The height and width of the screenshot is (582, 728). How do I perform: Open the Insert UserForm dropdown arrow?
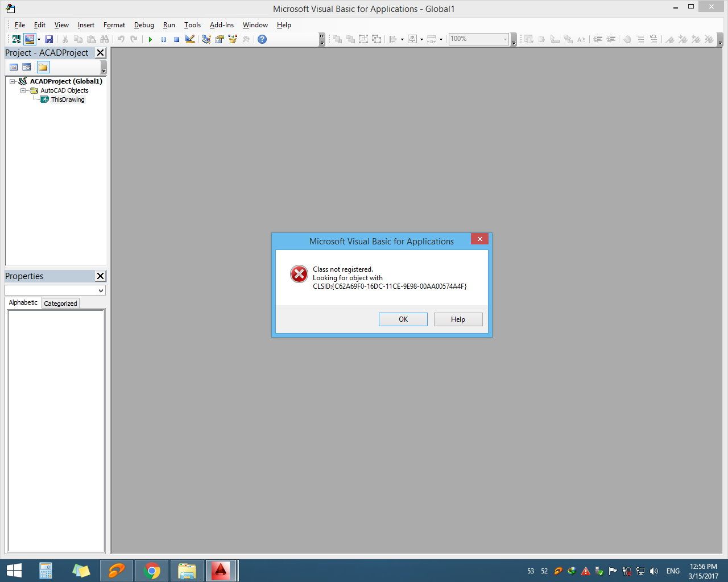click(39, 39)
